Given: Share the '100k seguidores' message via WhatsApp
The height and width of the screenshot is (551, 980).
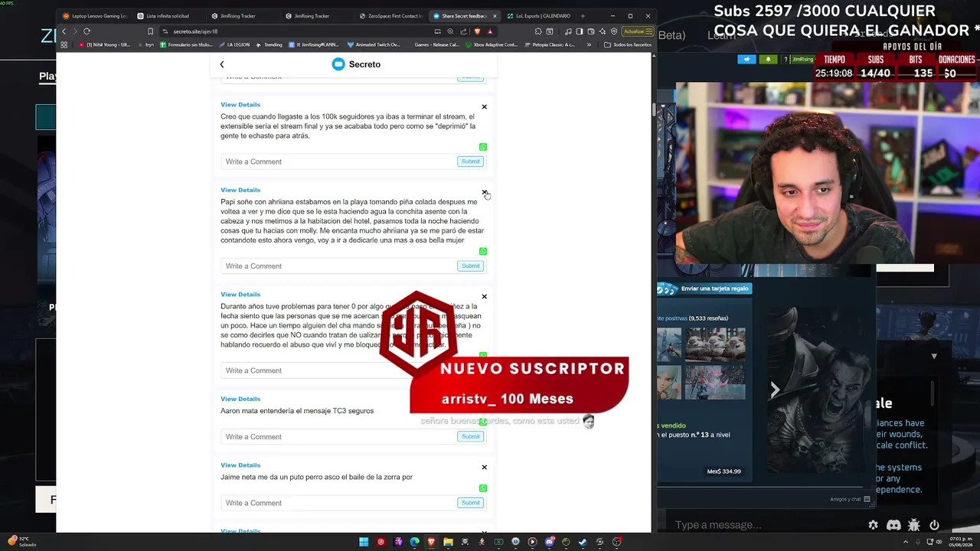Looking at the screenshot, I should click(483, 147).
